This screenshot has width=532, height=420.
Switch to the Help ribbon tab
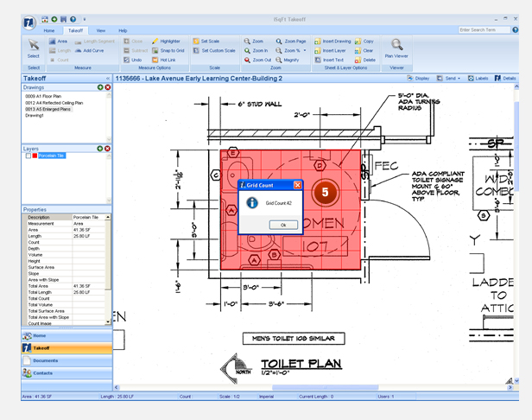pyautogui.click(x=123, y=30)
